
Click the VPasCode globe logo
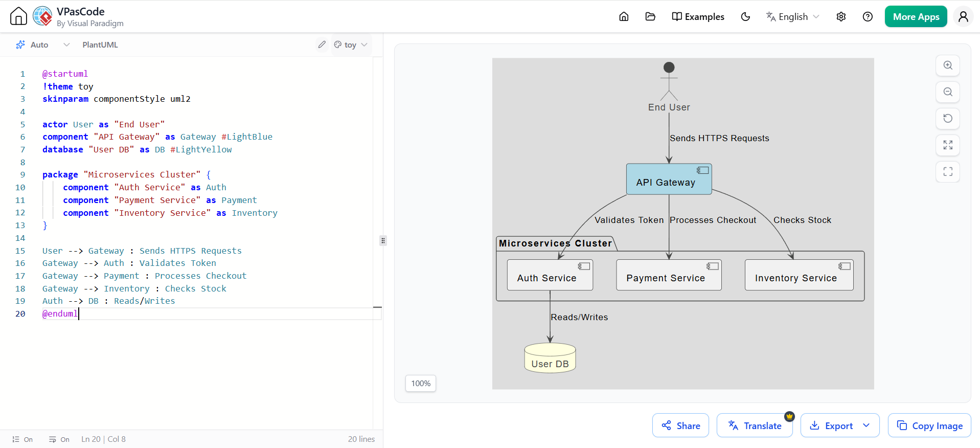[42, 16]
